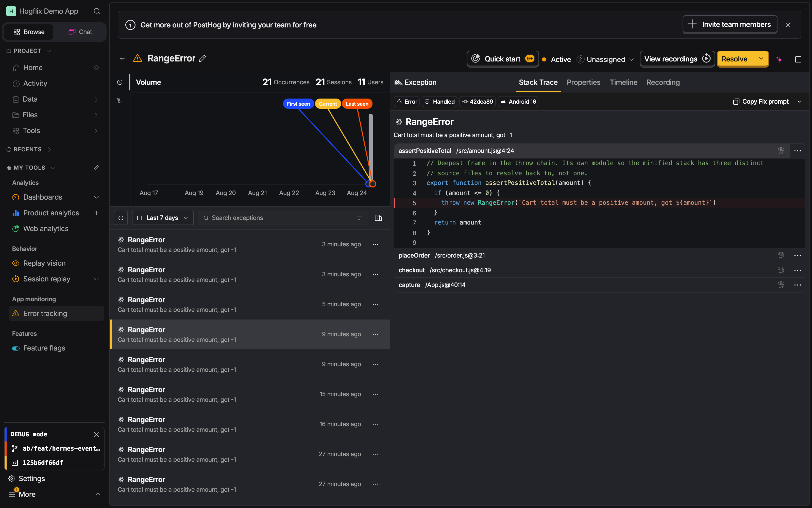Screen dimensions: 812x508
Task: Switch to the Timeline tab
Action: pyautogui.click(x=623, y=82)
